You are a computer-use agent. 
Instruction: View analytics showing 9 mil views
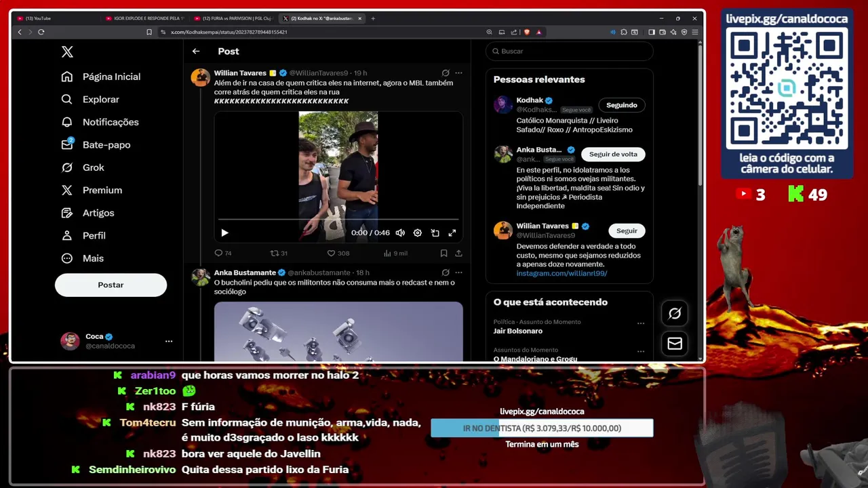[x=395, y=253]
